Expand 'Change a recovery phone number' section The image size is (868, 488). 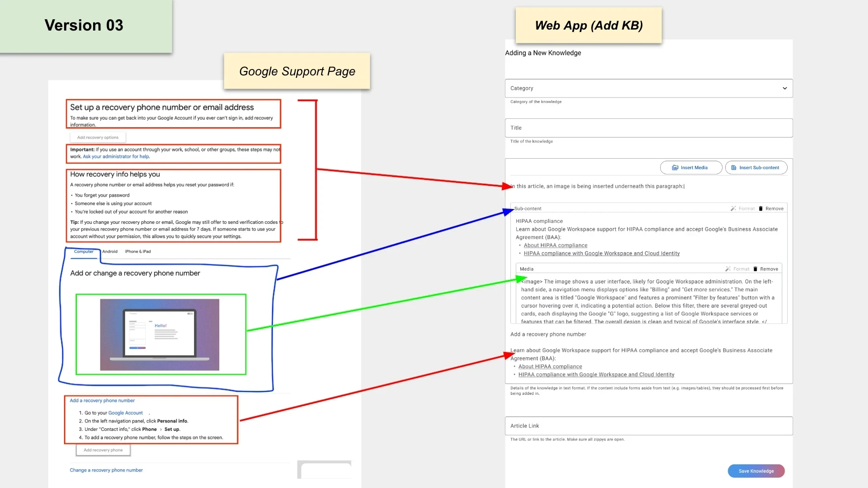[106, 470]
